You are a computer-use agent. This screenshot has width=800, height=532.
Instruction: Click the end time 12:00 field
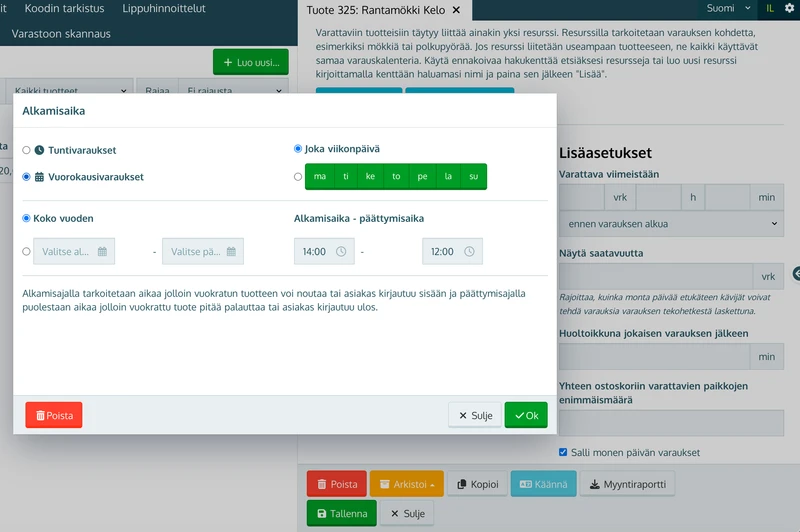click(453, 251)
